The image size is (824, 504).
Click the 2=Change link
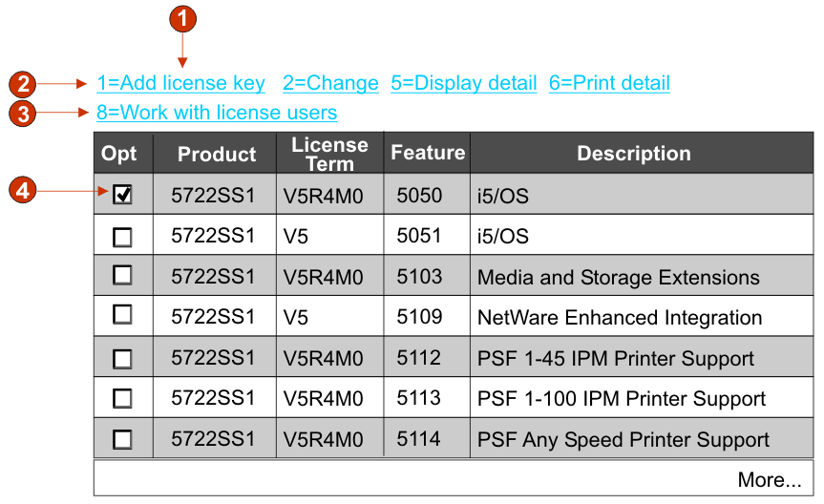point(330,83)
